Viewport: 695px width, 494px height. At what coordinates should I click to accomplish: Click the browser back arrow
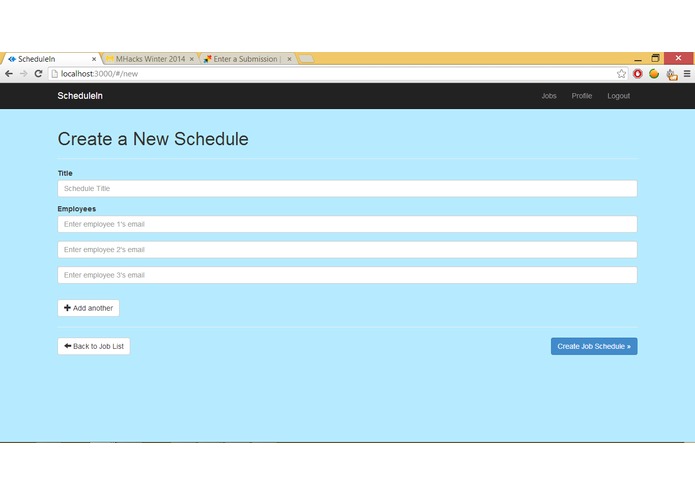click(9, 74)
